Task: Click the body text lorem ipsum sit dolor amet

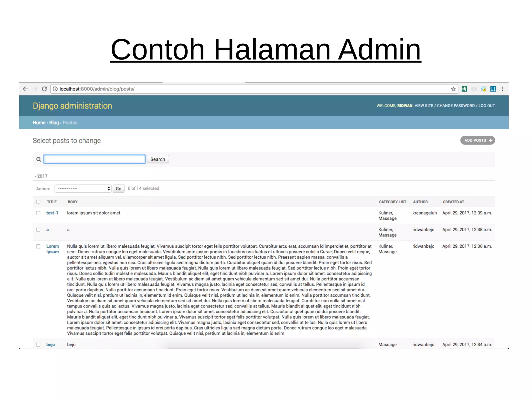Action: coord(94,213)
